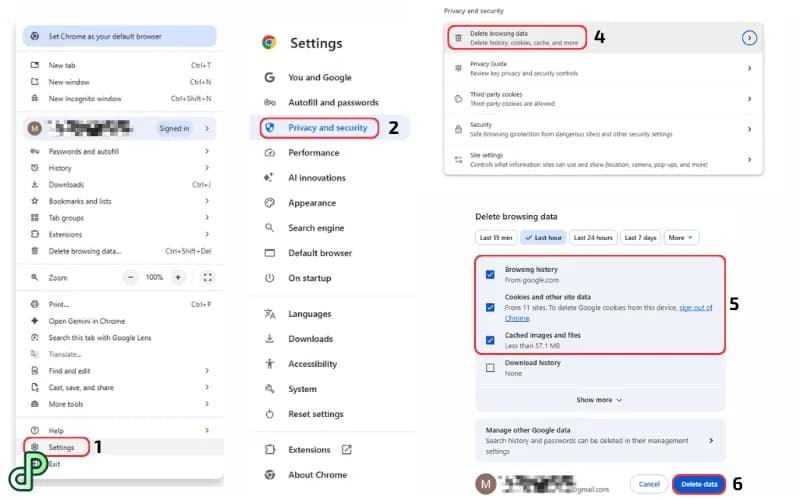Uncheck Cached images and files checkbox
The height and width of the screenshot is (500, 800).
490,340
